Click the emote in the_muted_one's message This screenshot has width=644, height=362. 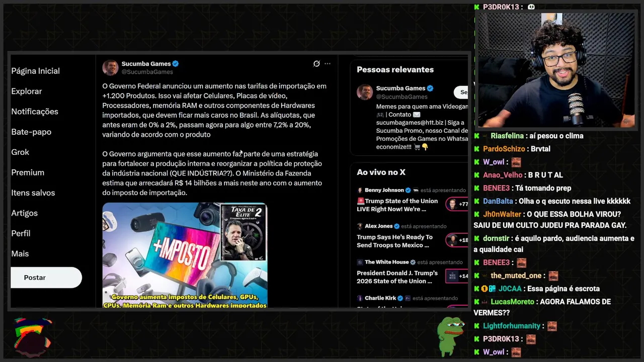tap(553, 276)
